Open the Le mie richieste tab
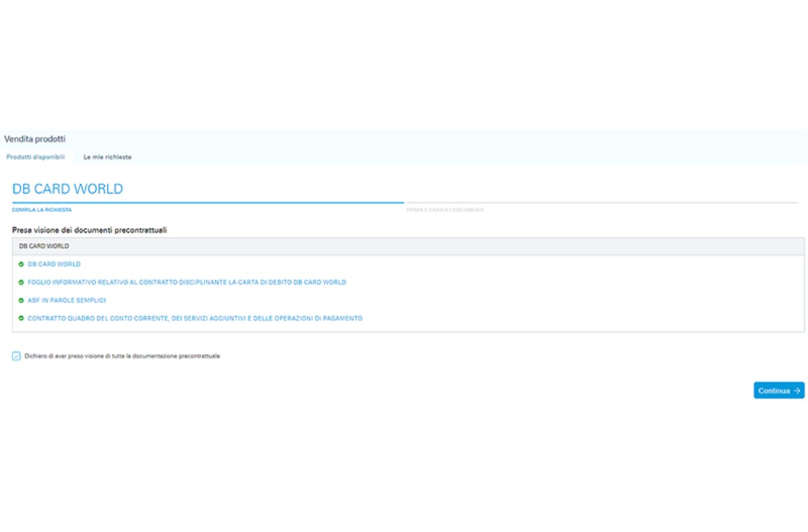The height and width of the screenshot is (532, 808). (107, 157)
